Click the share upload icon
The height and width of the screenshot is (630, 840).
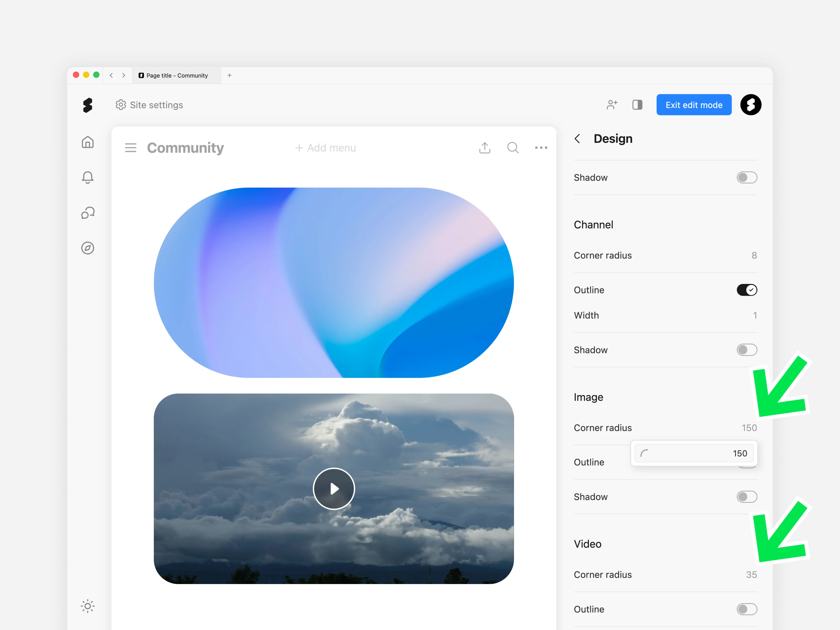coord(485,148)
